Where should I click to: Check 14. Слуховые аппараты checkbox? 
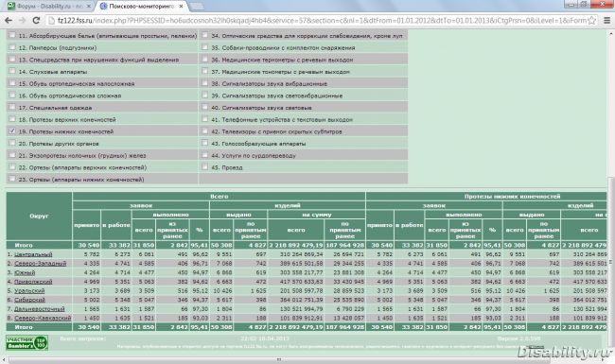point(12,71)
